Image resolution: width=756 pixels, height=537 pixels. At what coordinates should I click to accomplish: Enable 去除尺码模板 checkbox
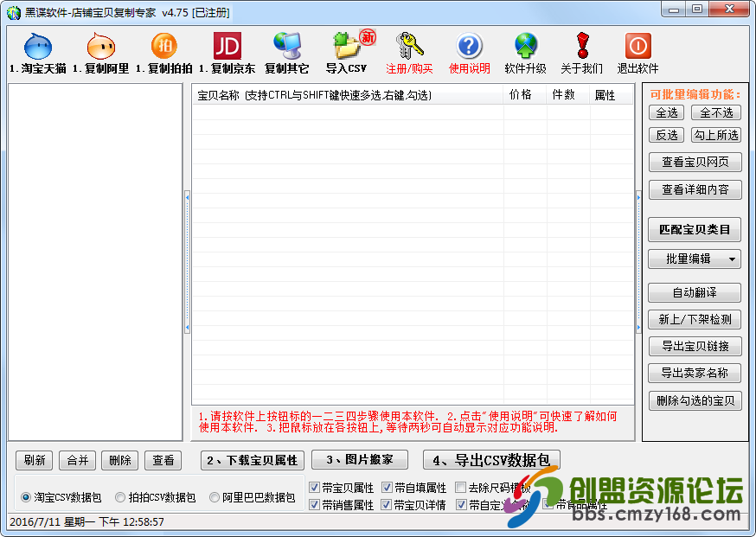(x=460, y=488)
